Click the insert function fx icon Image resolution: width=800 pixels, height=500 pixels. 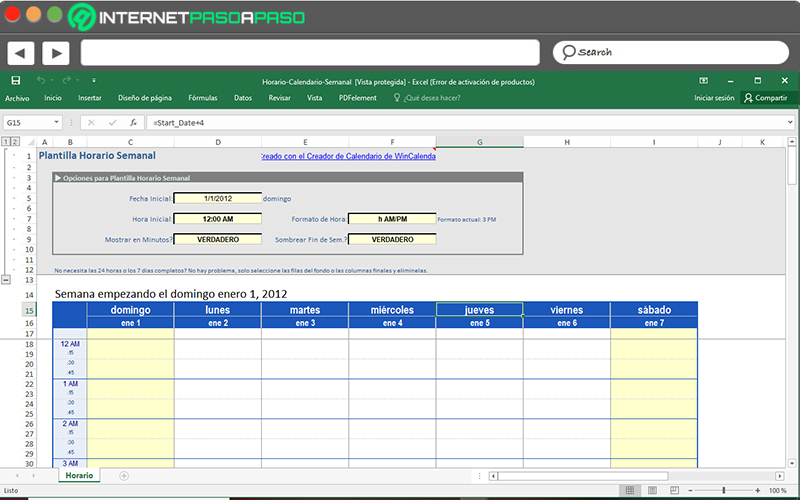click(133, 122)
